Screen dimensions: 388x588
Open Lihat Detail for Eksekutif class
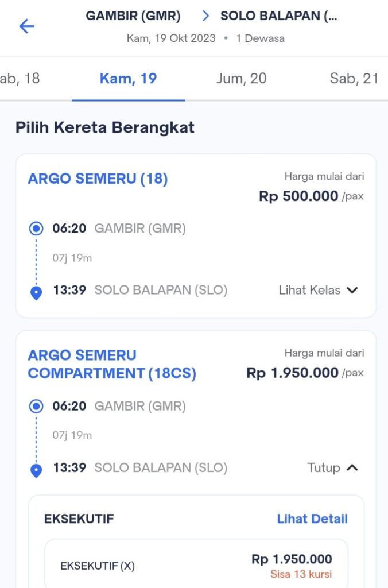pyautogui.click(x=312, y=519)
